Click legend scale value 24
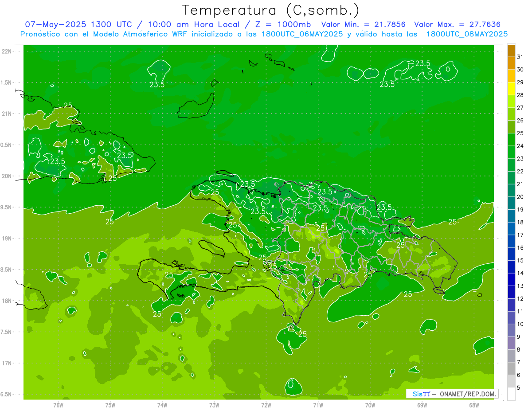This screenshot has width=532, height=411. point(520,146)
